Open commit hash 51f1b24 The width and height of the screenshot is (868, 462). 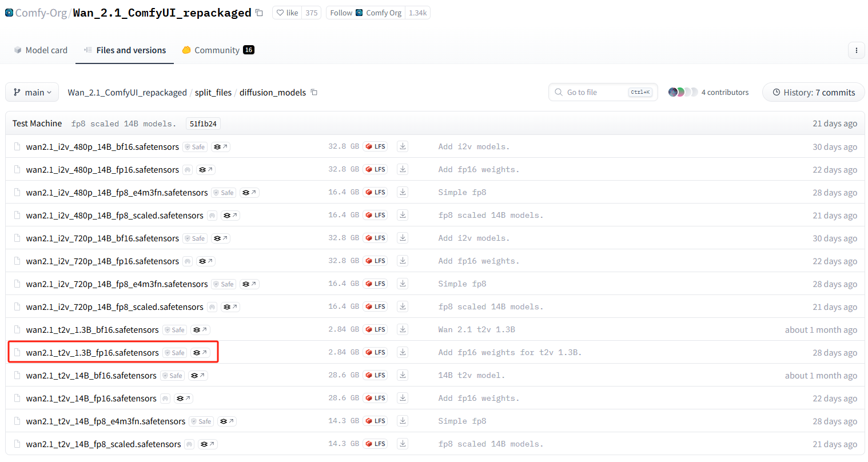(203, 124)
